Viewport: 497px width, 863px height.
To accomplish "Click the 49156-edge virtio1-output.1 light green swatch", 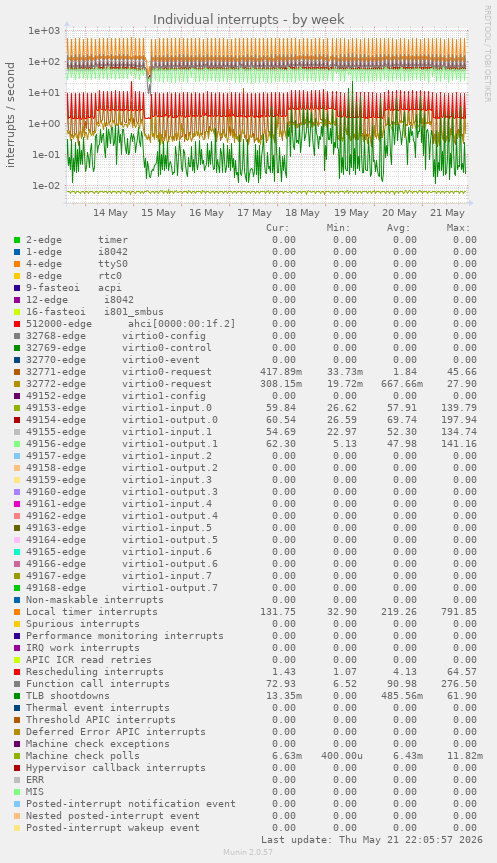I will pyautogui.click(x=17, y=444).
